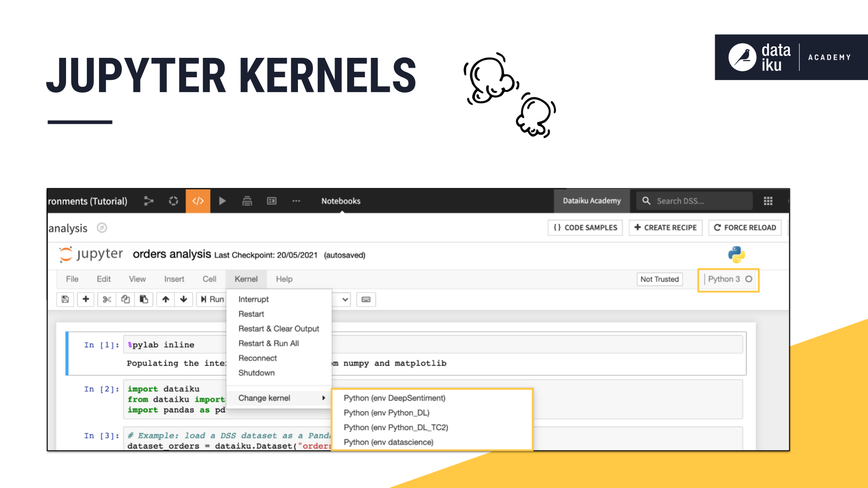The width and height of the screenshot is (868, 488).
Task: Click the Interrupt kernel menu item
Action: click(x=252, y=299)
